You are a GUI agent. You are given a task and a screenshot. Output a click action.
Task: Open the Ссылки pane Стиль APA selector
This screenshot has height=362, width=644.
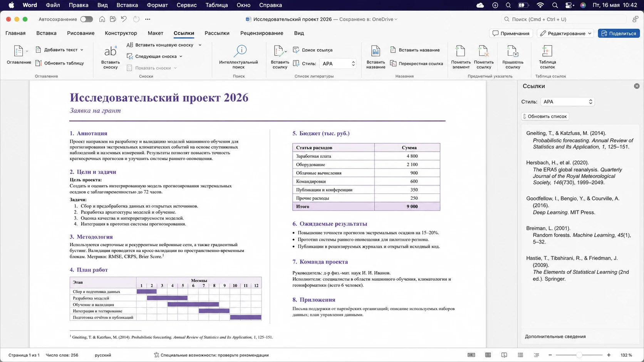tap(568, 102)
